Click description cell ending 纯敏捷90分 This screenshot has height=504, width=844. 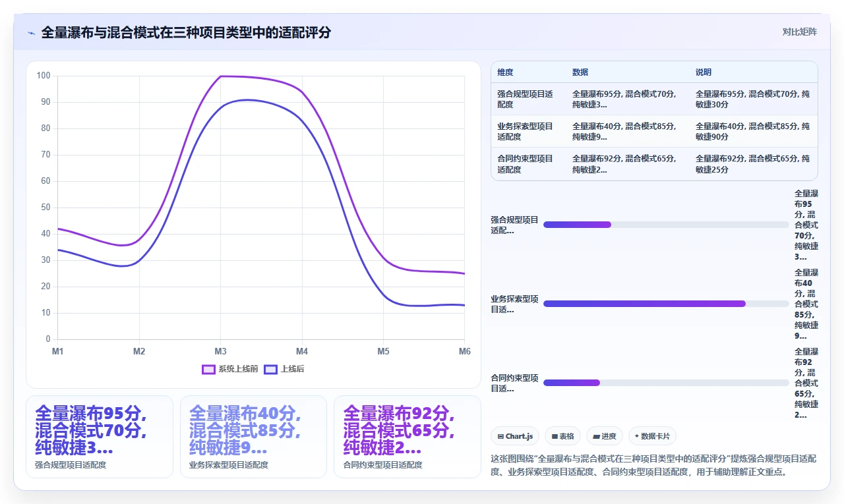(x=752, y=131)
